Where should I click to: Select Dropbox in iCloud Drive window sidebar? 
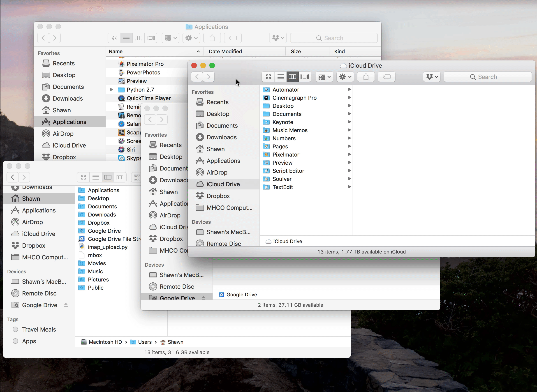click(223, 196)
